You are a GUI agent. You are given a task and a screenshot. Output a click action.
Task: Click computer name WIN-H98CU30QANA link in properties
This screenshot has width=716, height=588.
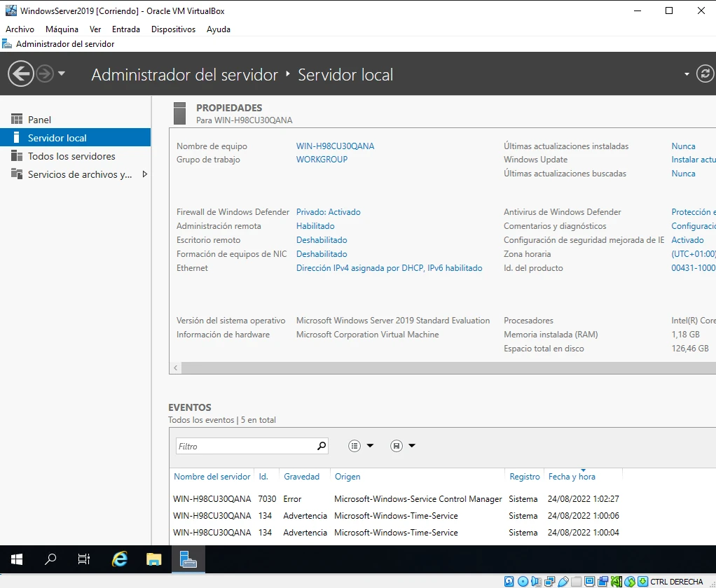click(x=335, y=146)
